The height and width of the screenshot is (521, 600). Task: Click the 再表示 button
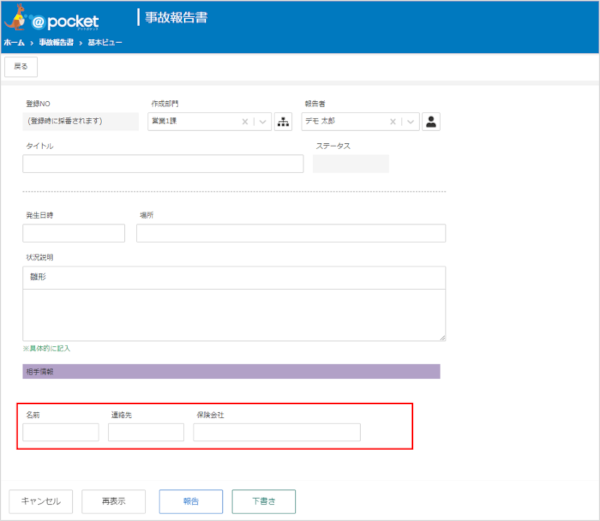point(114,501)
